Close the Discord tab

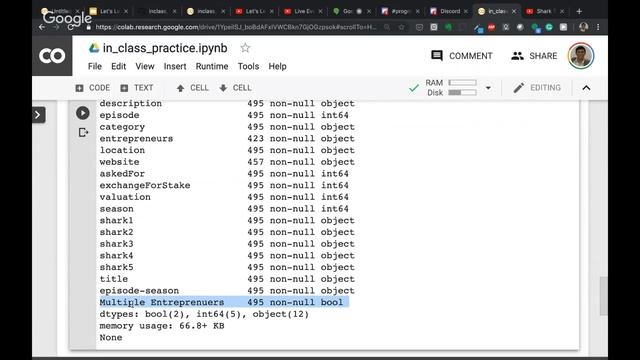(466, 11)
